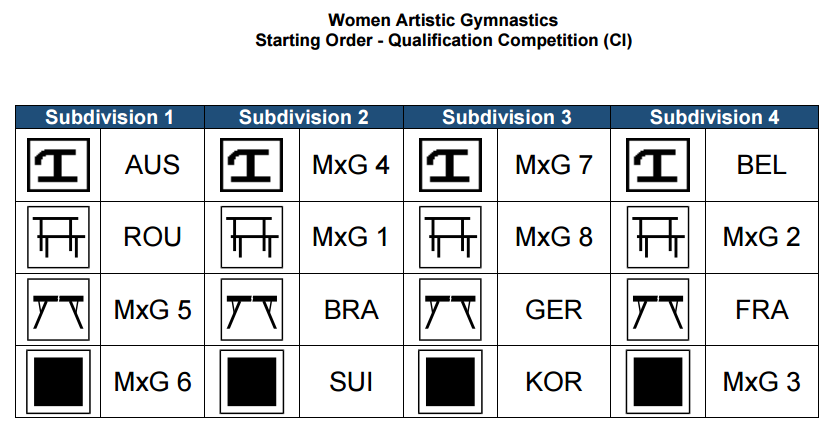Screen dimensions: 839x422
Task: Select the Subdivision 3 column header
Action: [x=507, y=117]
